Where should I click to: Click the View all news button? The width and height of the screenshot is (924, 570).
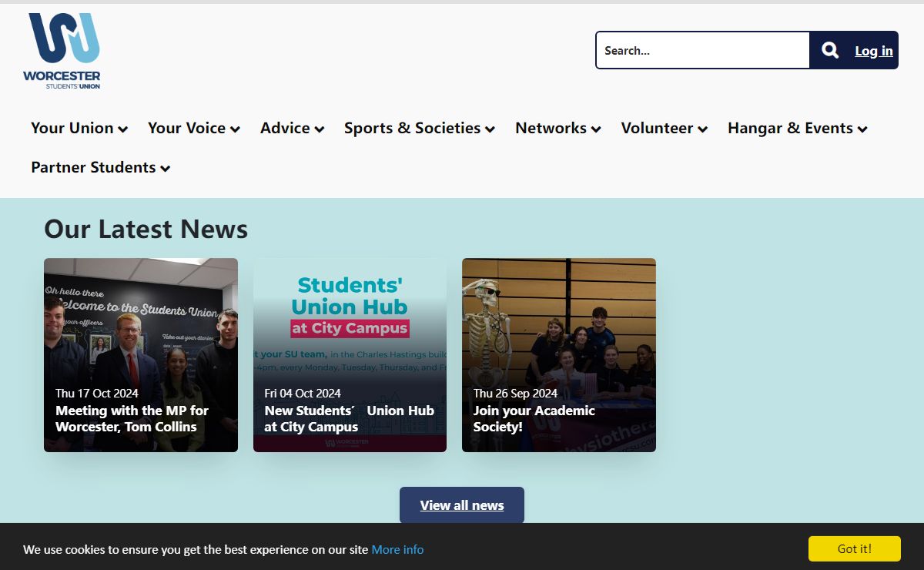click(x=462, y=505)
